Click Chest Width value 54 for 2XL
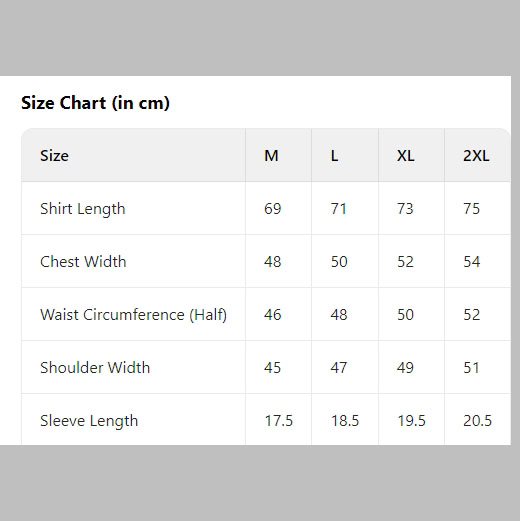The height and width of the screenshot is (521, 520). (x=472, y=262)
